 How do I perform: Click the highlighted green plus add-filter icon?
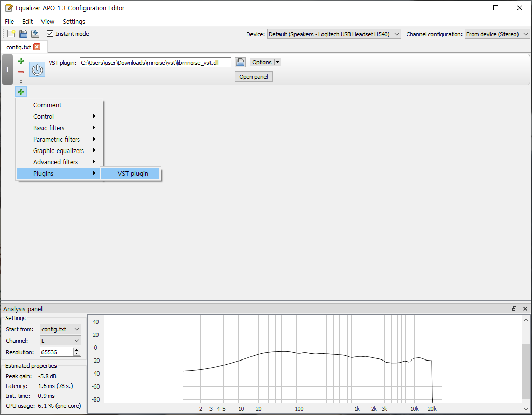pos(21,92)
